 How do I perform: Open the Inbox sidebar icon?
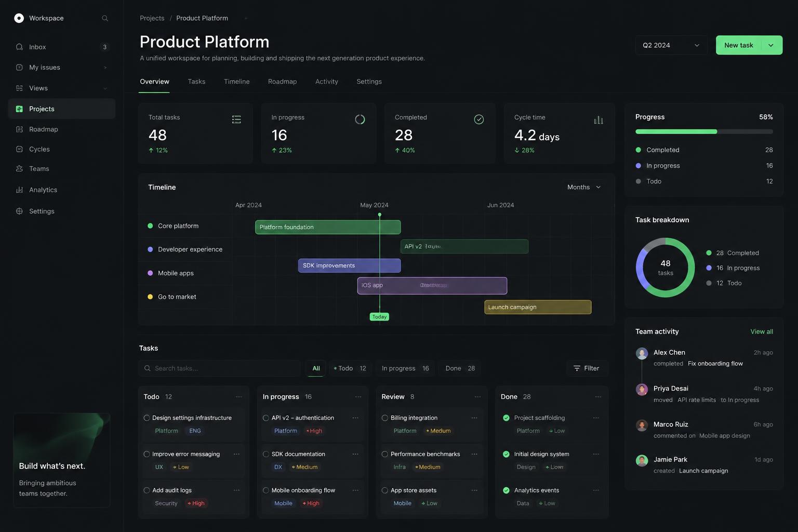pyautogui.click(x=19, y=47)
